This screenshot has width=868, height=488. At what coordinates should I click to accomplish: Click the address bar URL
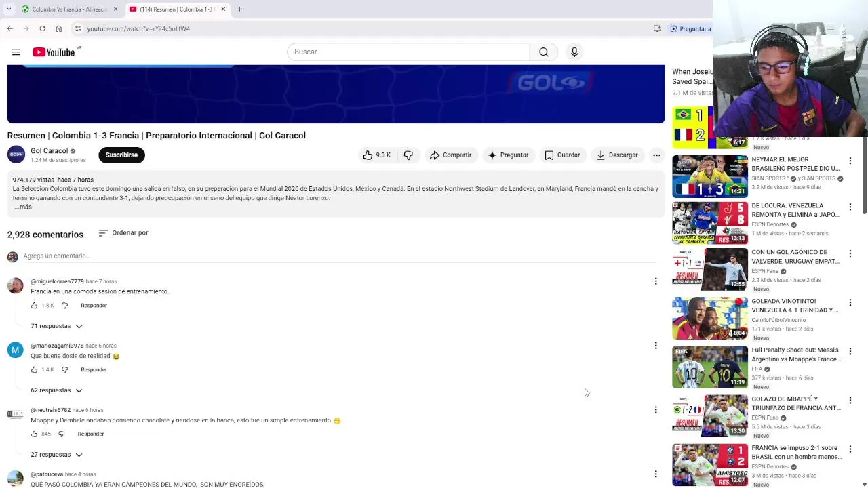pos(138,28)
